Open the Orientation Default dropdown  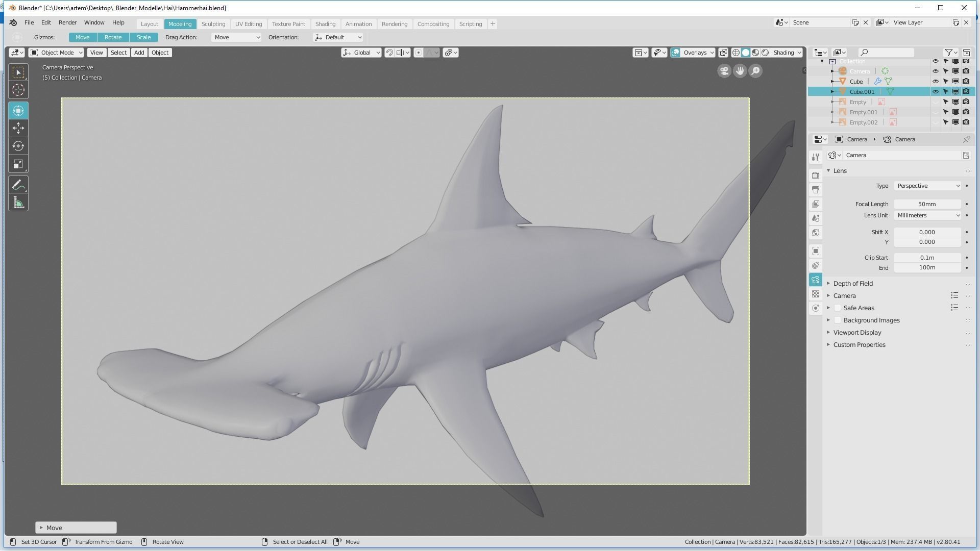(x=338, y=37)
